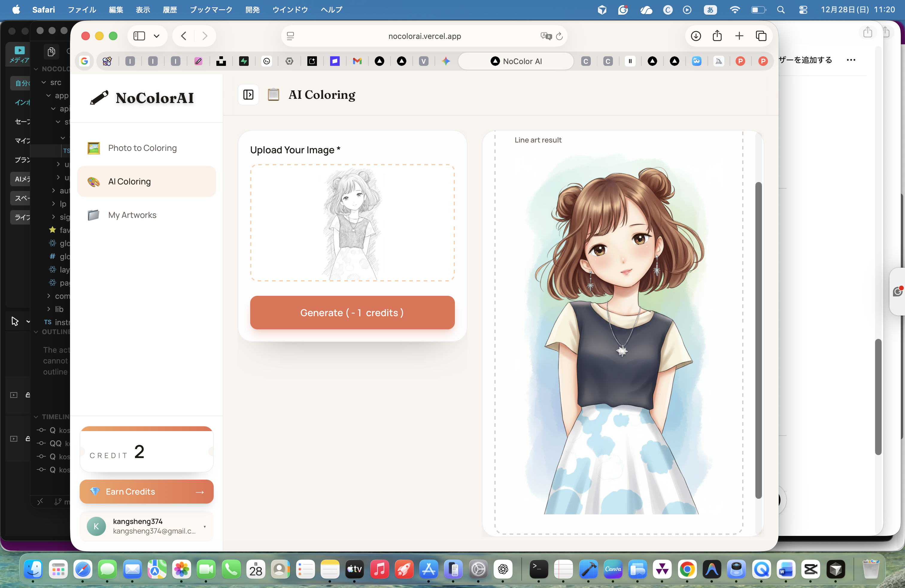This screenshot has width=905, height=588.
Task: Click the Generate ( -1 credits ) button
Action: click(x=352, y=313)
